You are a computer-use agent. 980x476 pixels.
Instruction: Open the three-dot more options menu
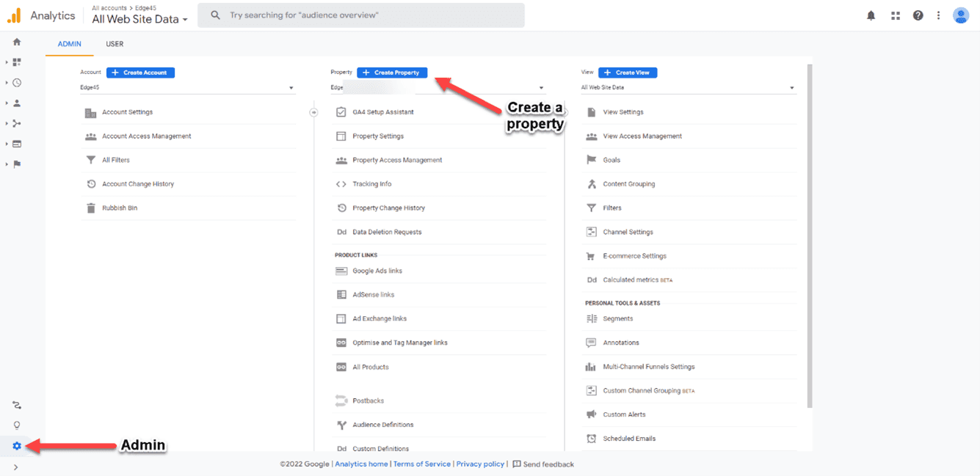coord(938,15)
